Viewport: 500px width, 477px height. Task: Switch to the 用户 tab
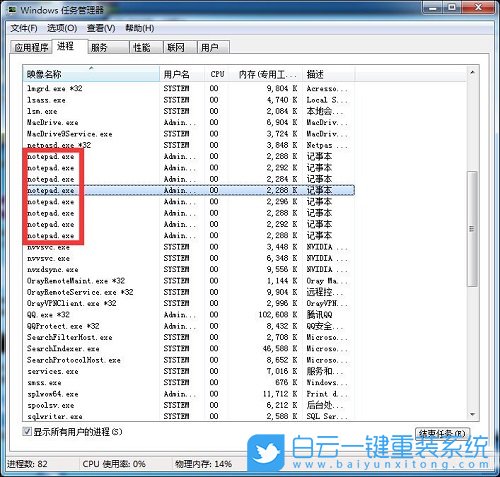213,47
